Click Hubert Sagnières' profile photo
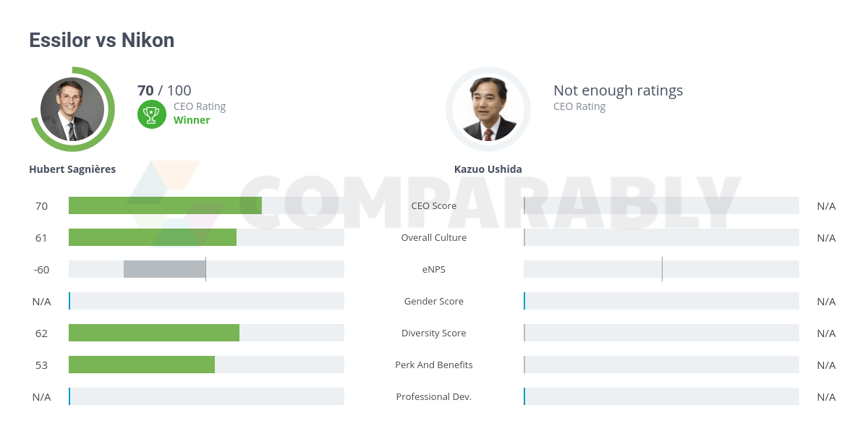The image size is (868, 434). point(72,109)
